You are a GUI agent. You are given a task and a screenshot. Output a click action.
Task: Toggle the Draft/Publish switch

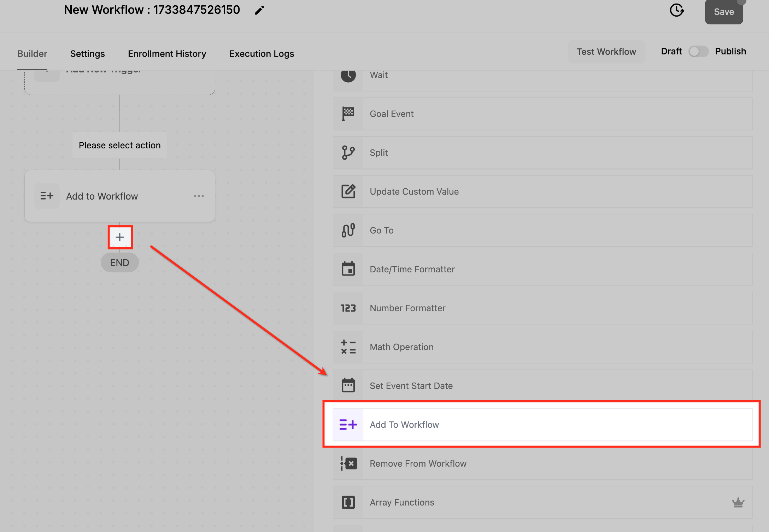point(698,52)
